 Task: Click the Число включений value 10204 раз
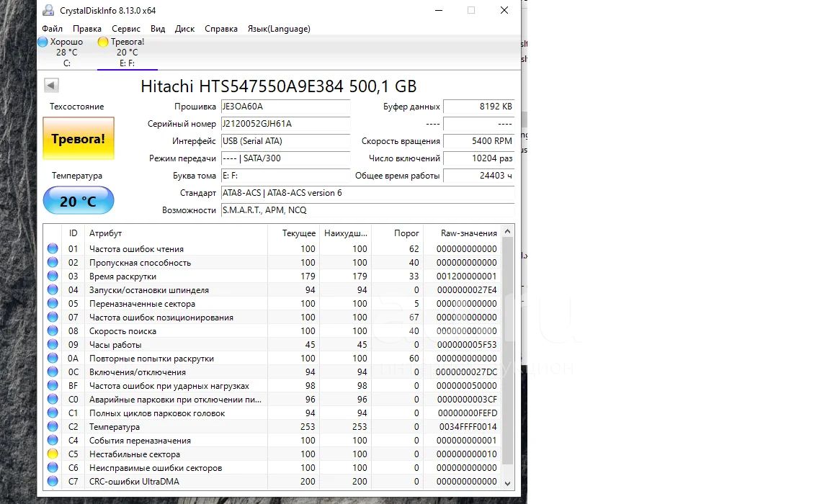click(478, 158)
